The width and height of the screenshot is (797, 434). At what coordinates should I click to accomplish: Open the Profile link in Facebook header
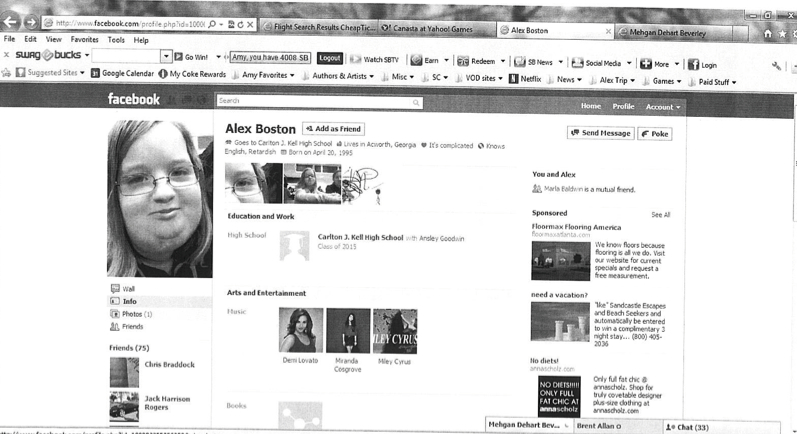[x=623, y=106]
